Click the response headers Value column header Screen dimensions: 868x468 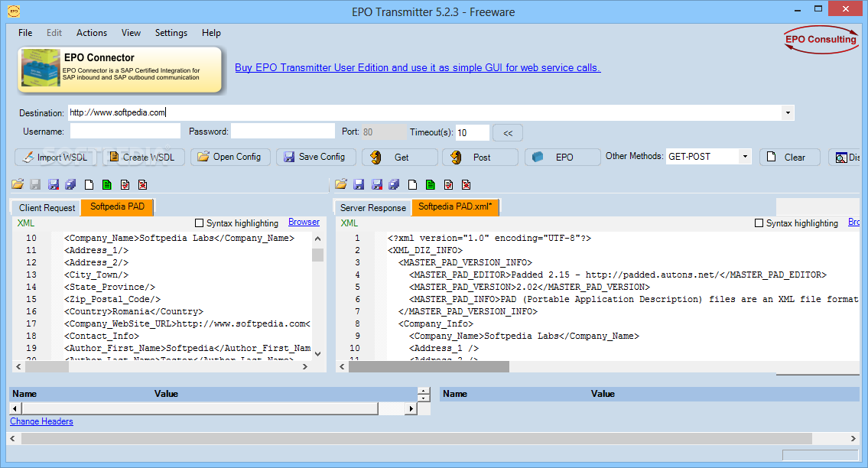603,394
